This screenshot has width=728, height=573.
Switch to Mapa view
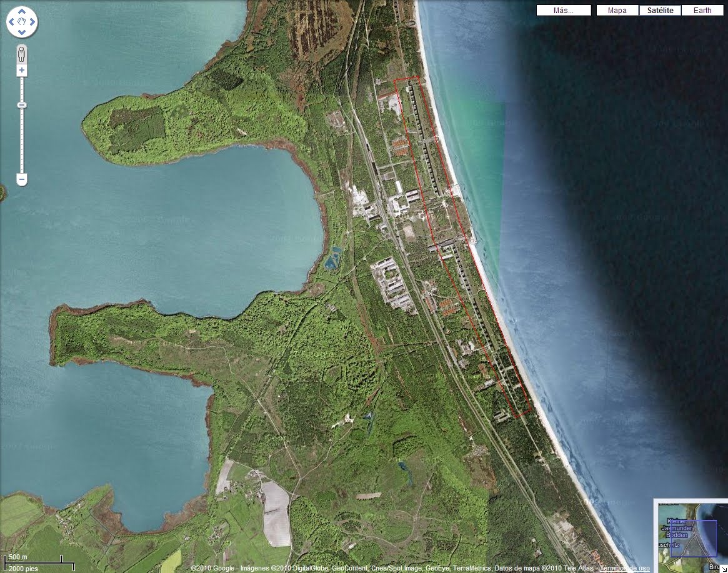(x=617, y=10)
